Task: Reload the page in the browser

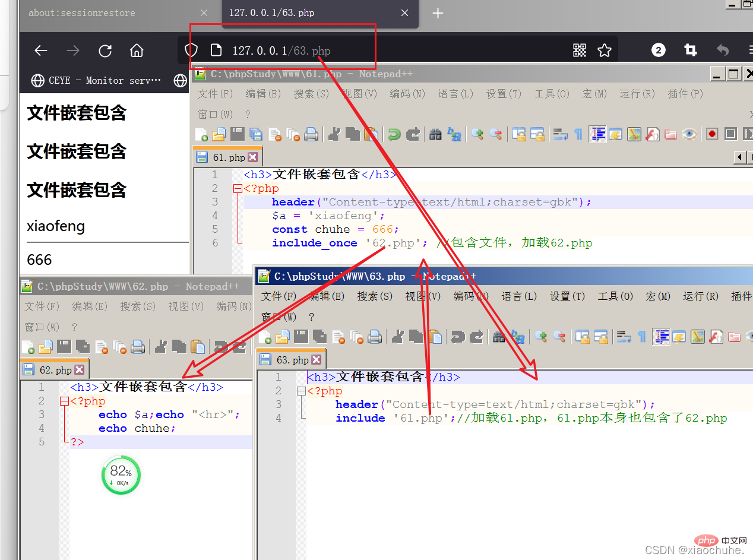Action: 105,50
